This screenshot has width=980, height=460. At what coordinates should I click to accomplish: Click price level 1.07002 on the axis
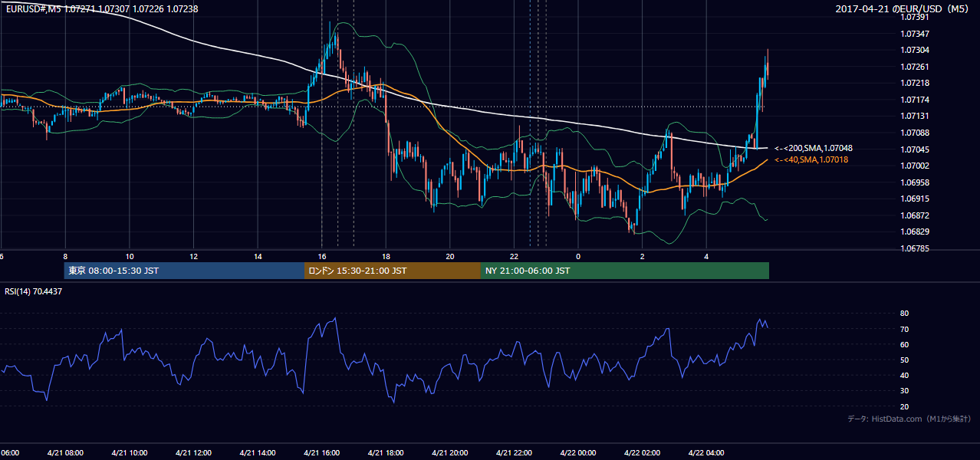[916, 166]
